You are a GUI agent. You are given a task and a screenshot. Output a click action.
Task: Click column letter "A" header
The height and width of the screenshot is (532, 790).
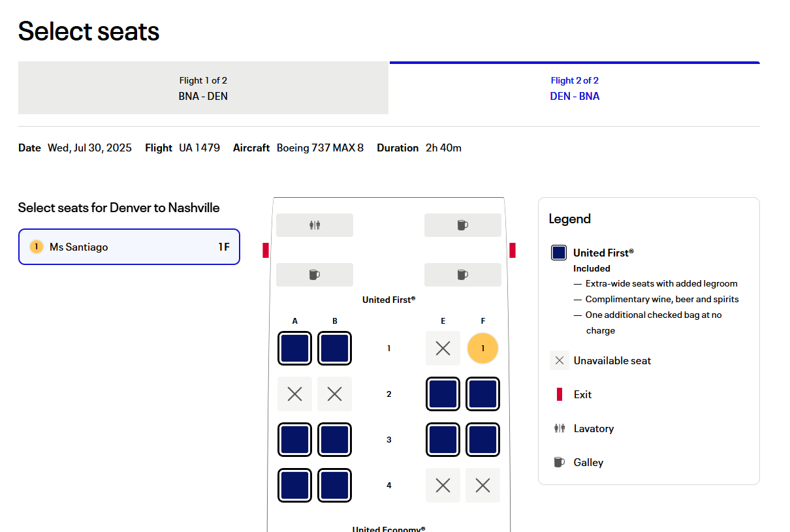295,321
